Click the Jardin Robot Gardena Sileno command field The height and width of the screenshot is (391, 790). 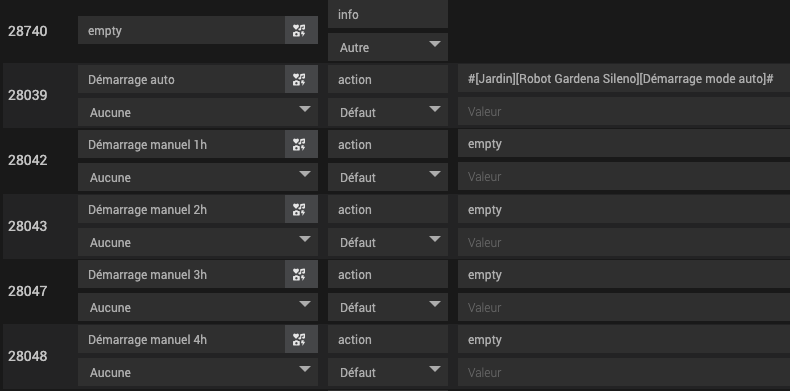(x=624, y=79)
